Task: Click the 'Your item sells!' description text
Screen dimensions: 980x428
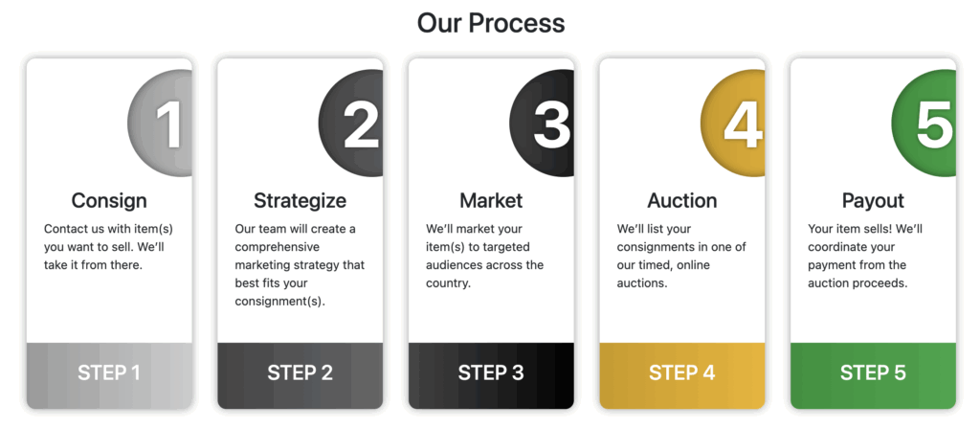Action: coord(864,256)
